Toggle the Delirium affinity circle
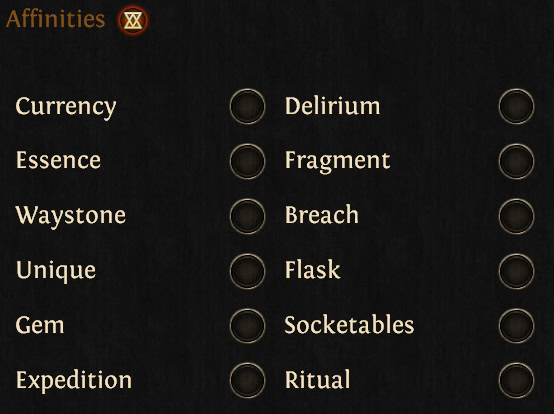The width and height of the screenshot is (554, 414). 516,106
